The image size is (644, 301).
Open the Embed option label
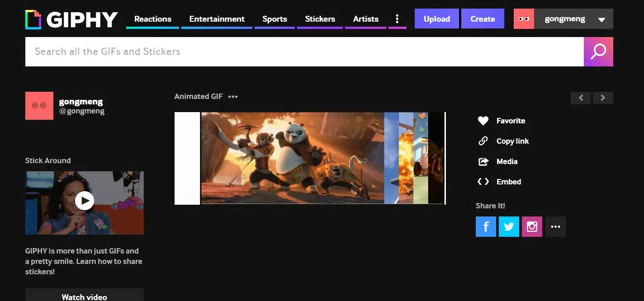tap(509, 182)
